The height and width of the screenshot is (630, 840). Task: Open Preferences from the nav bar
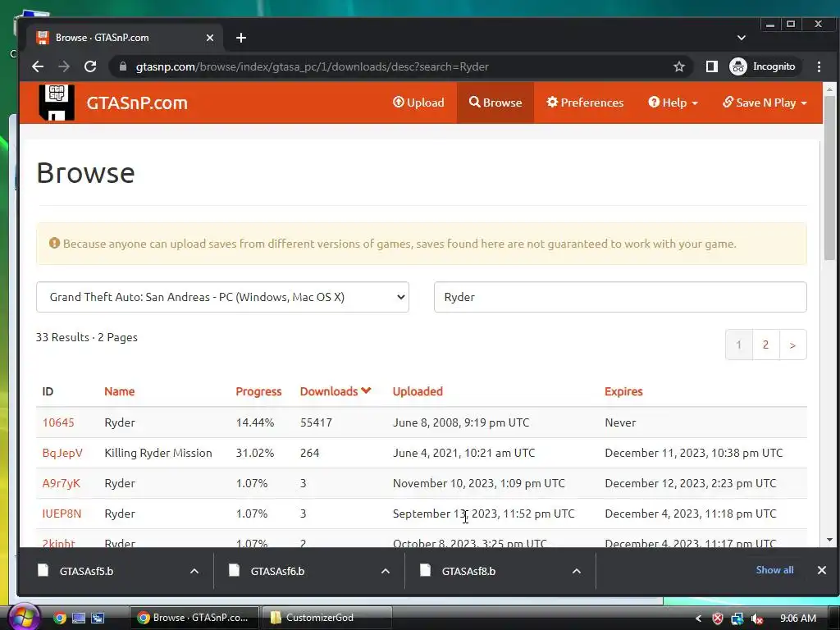(585, 103)
